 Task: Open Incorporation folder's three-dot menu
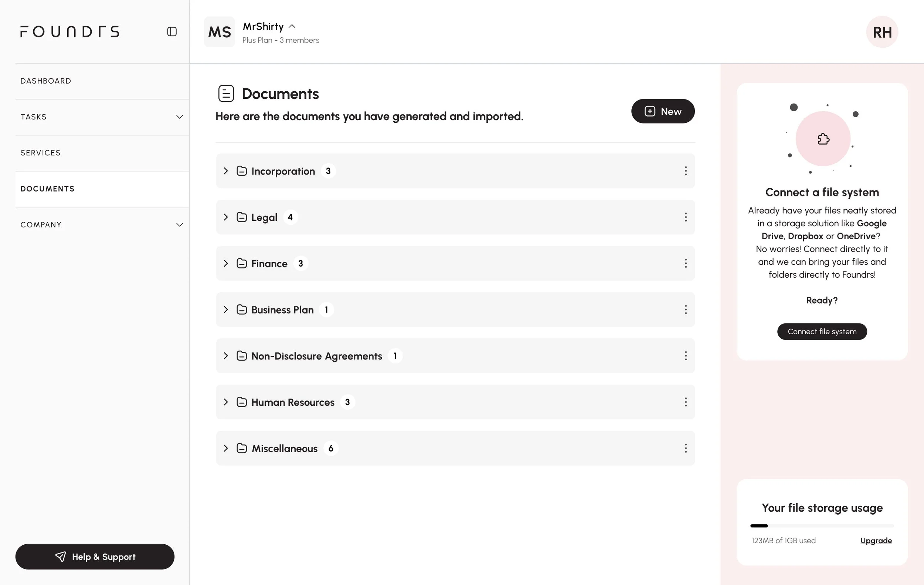click(x=685, y=171)
